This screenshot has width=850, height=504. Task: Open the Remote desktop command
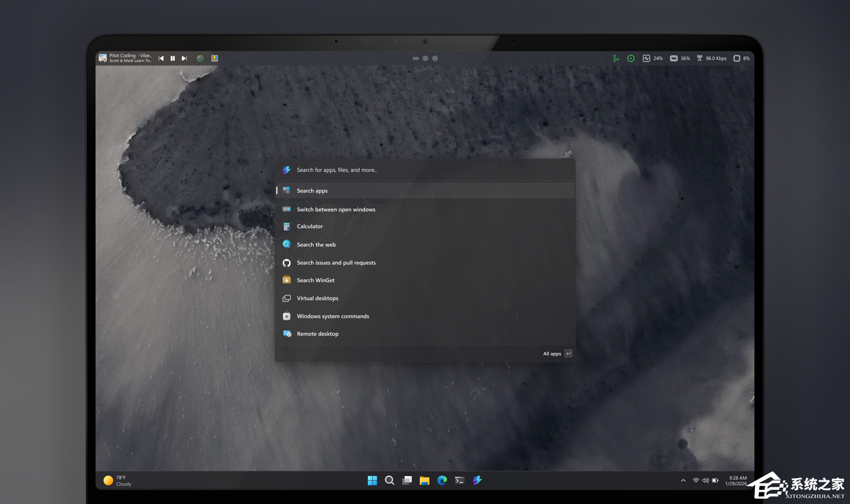425,334
